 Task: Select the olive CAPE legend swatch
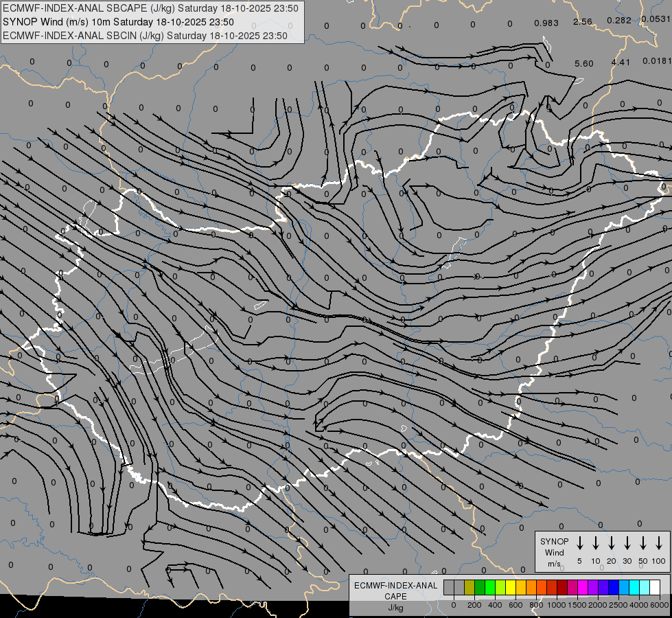click(x=470, y=587)
